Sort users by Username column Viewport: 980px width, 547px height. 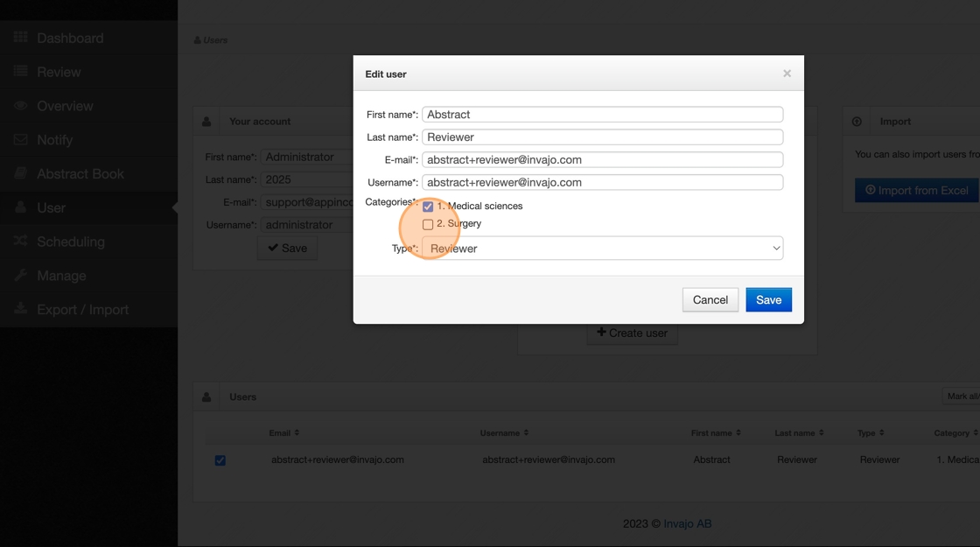(x=504, y=432)
